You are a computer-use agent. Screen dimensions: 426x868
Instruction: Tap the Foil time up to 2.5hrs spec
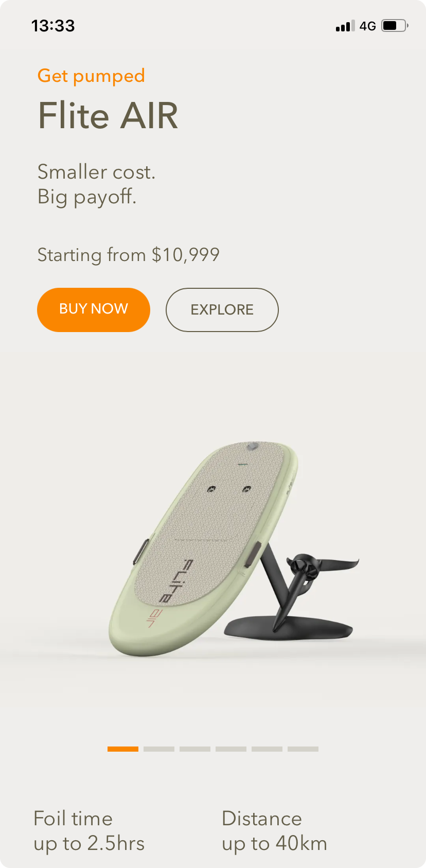coord(89,831)
